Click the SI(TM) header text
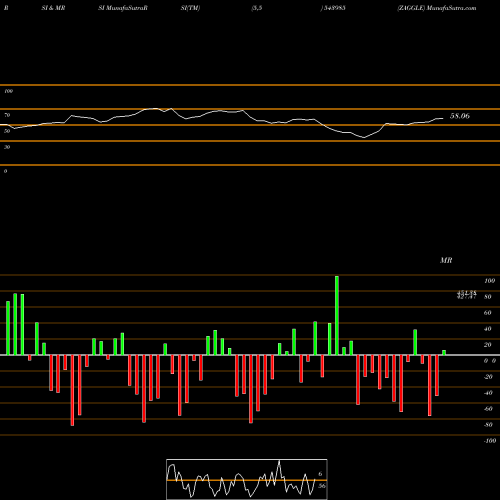This screenshot has height=500, width=500. tap(190, 8)
